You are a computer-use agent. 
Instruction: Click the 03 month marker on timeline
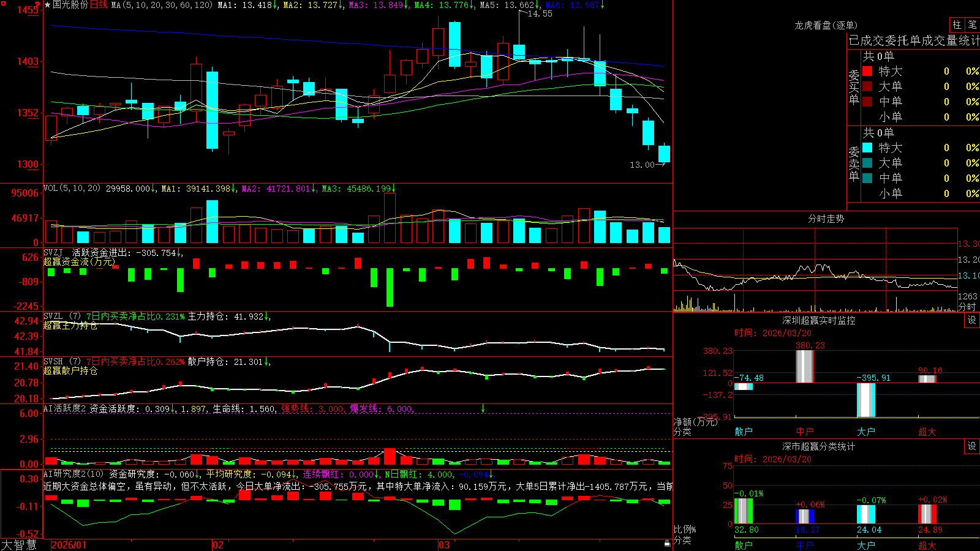(x=444, y=545)
